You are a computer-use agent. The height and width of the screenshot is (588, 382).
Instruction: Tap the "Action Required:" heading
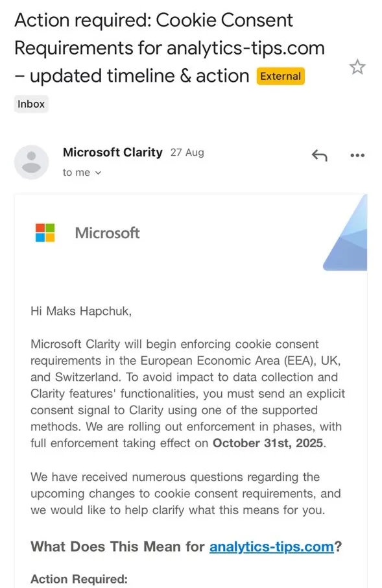tap(79, 579)
